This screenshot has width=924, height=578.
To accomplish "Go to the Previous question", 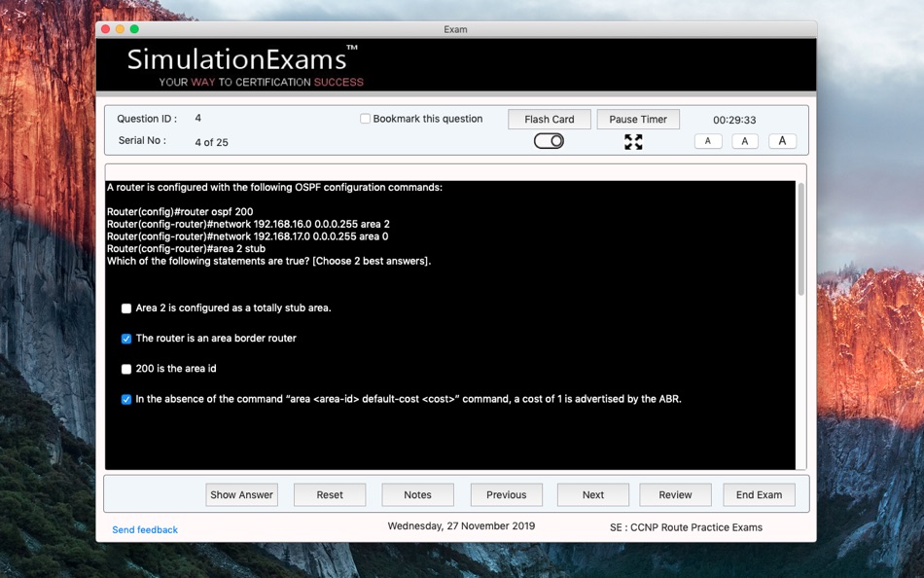I will click(x=506, y=495).
